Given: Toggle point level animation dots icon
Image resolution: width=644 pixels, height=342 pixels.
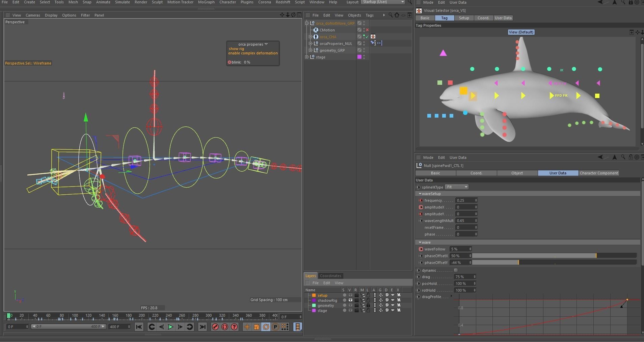Looking at the screenshot, I should coord(285,327).
